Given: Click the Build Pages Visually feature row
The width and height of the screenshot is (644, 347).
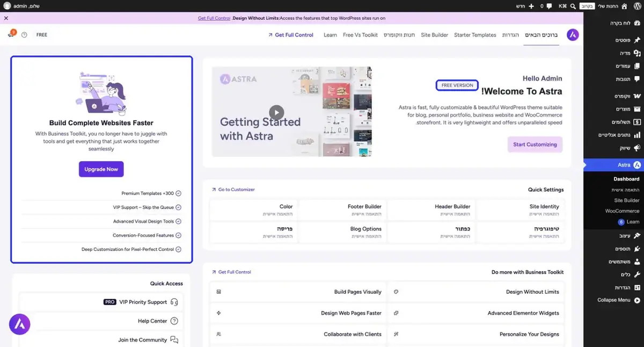Looking at the screenshot, I should (298, 292).
